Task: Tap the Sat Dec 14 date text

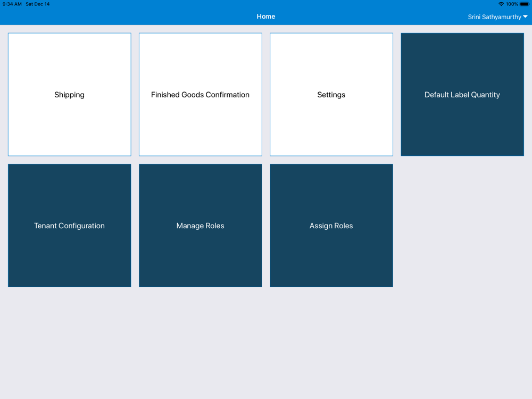Action: [x=38, y=4]
